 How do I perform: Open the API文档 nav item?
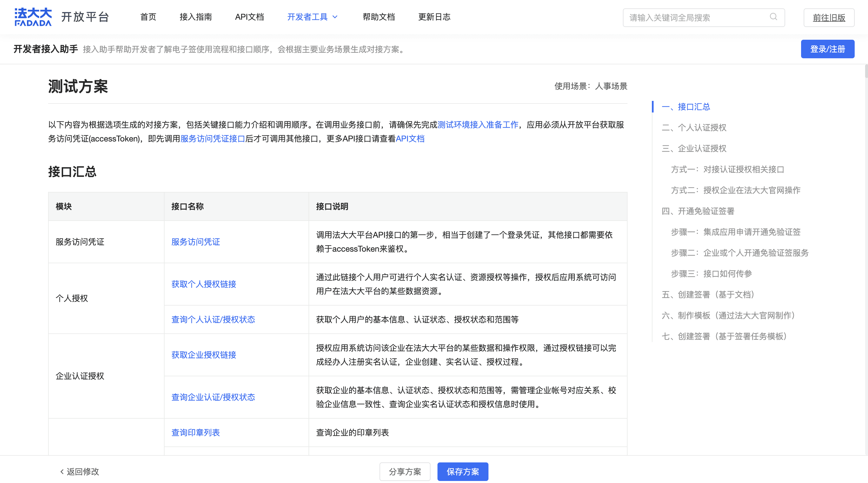249,17
